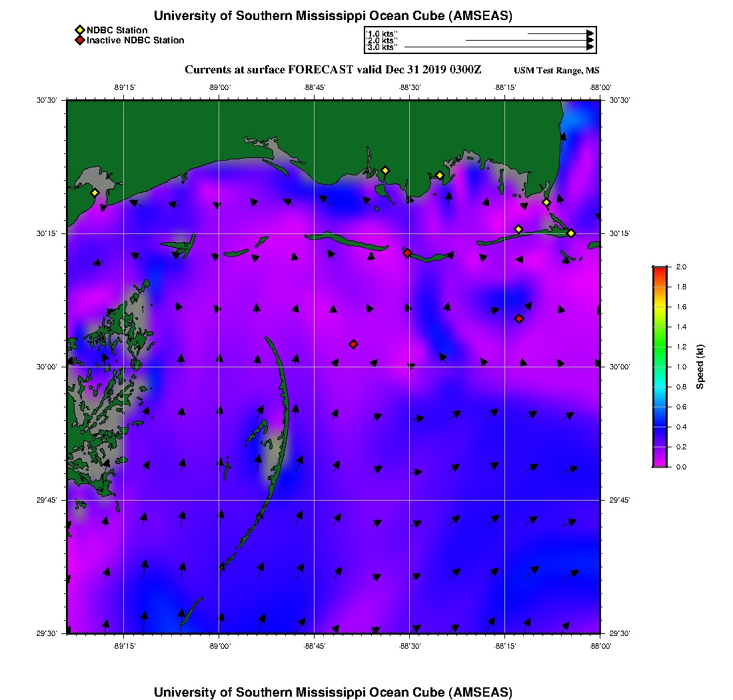Click the top Ocean Cube (AMSEAS) title
The height and width of the screenshot is (700, 733).
(x=333, y=16)
